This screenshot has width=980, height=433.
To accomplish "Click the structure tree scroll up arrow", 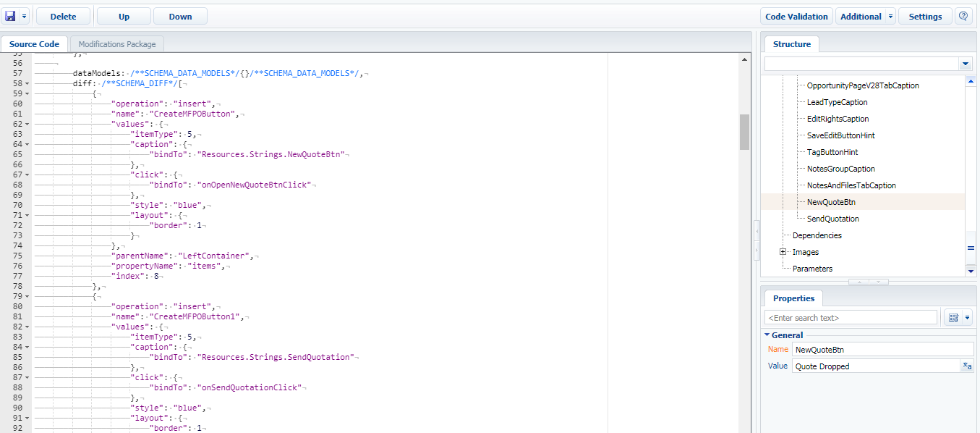I will [x=971, y=81].
